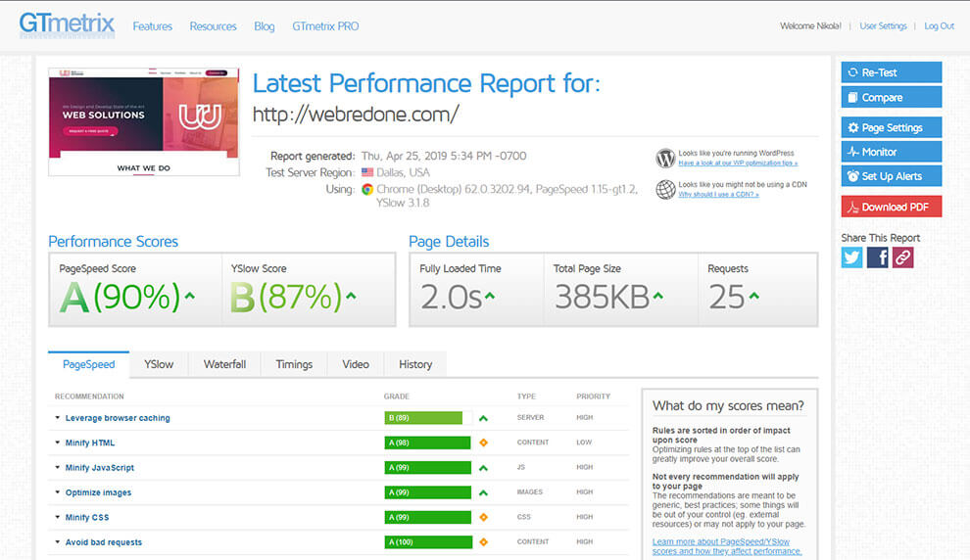Open the Set Up Alerts button

pos(892,176)
